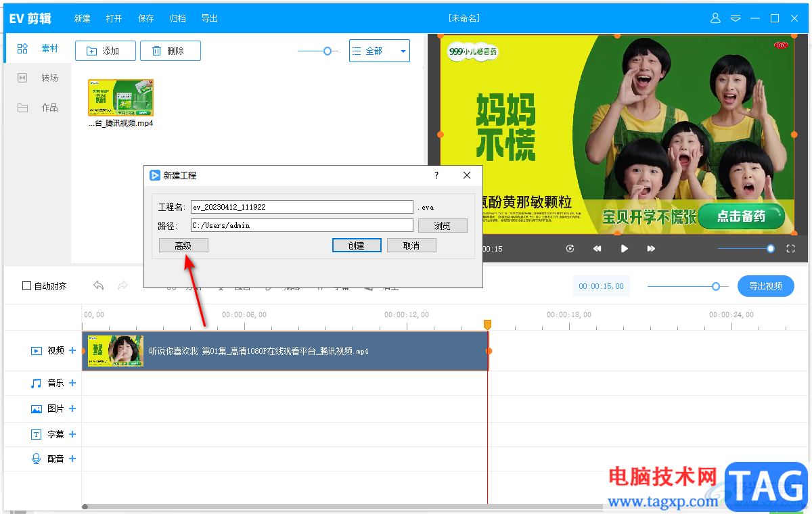The width and height of the screenshot is (812, 514).
Task: Switch to 转场 transitions tab
Action: click(37, 78)
